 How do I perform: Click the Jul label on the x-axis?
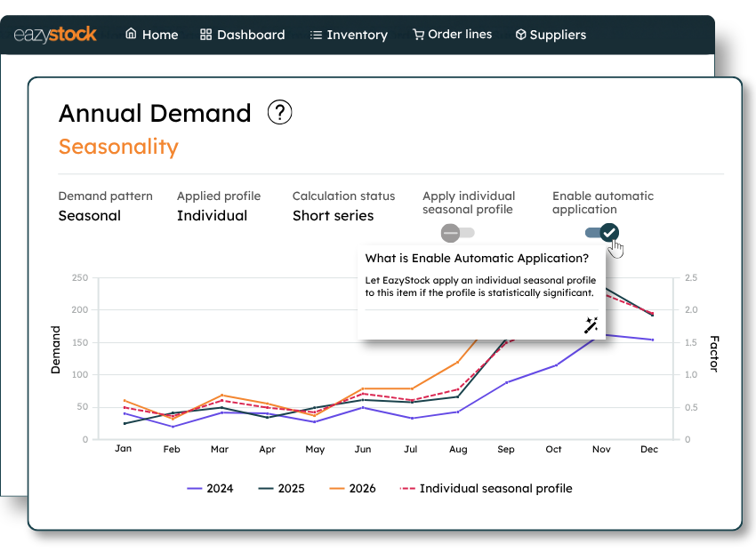(410, 449)
